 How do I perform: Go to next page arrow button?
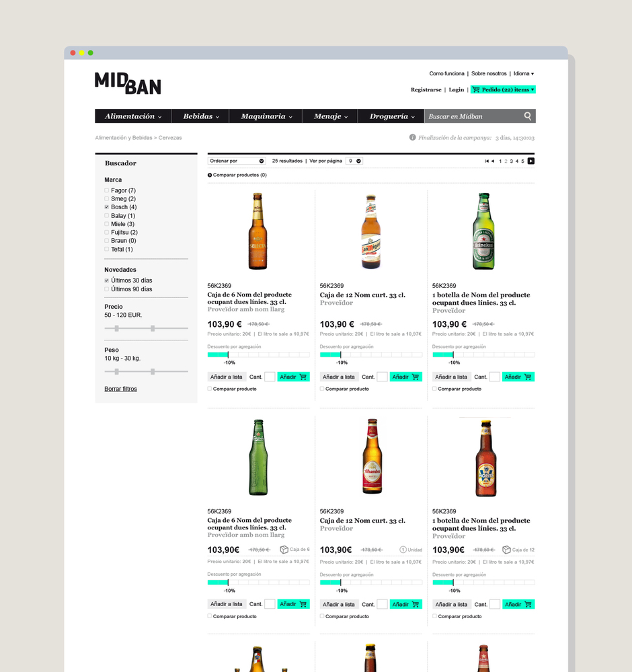click(x=531, y=161)
